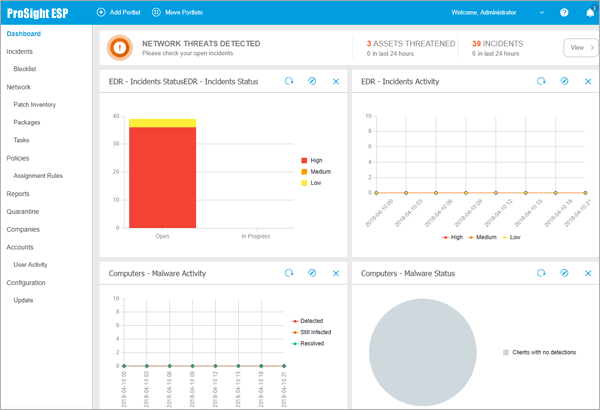600x410 pixels.
Task: Close the EDR Incidents Activity portlet
Action: point(588,81)
